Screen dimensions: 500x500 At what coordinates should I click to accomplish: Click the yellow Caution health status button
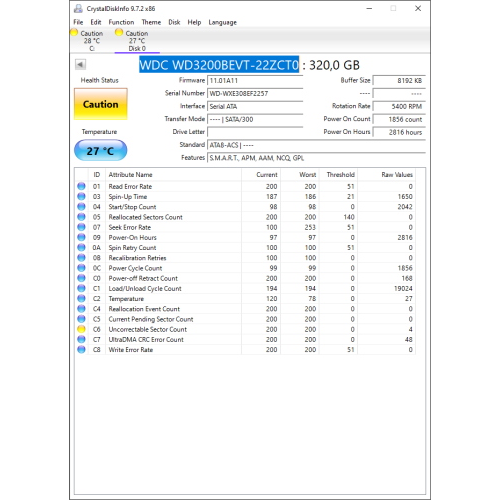[101, 104]
